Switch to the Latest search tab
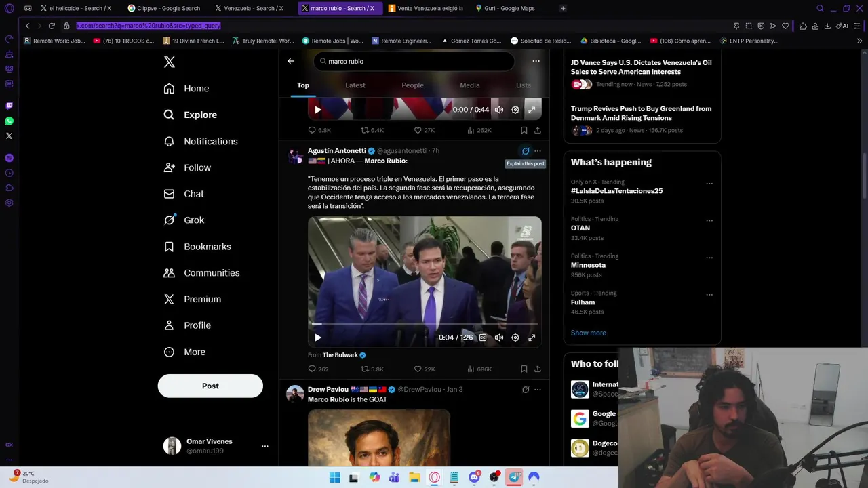Image resolution: width=868 pixels, height=488 pixels. pos(355,85)
